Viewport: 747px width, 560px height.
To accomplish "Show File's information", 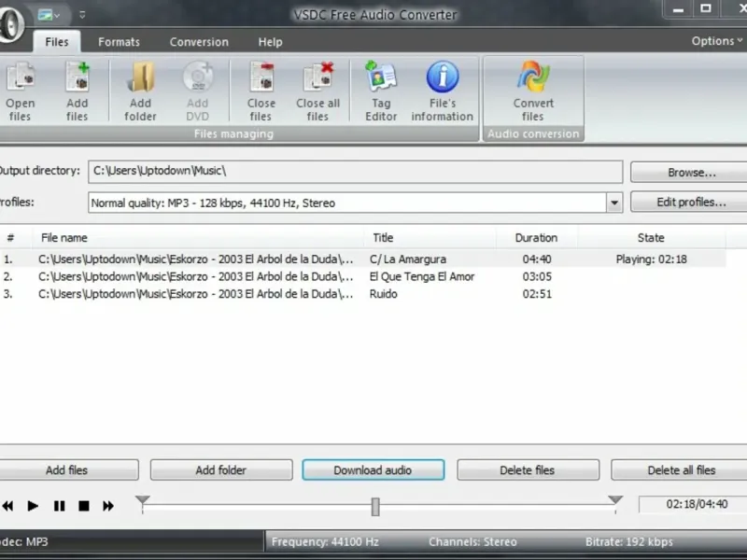I will point(442,91).
